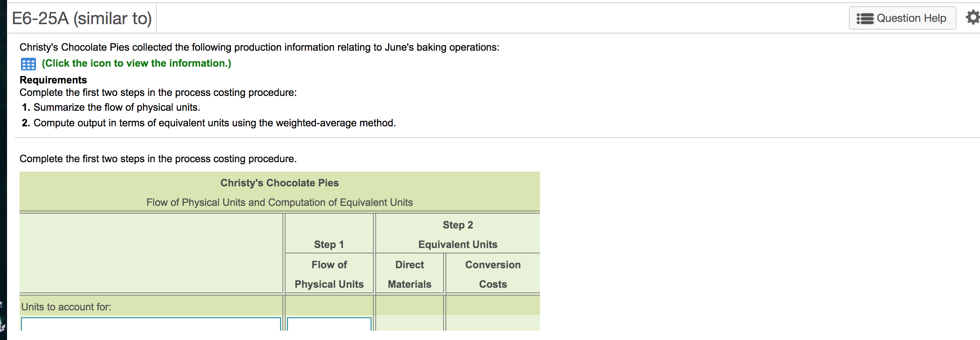Click the 'Flow of Physical Units and Computation of Equivalent Units' subtitle
This screenshot has width=980, height=340.
(x=279, y=202)
